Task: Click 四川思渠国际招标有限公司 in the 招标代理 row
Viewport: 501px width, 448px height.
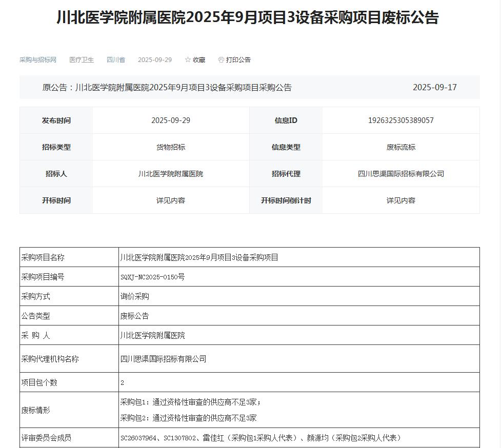Action: (x=400, y=174)
